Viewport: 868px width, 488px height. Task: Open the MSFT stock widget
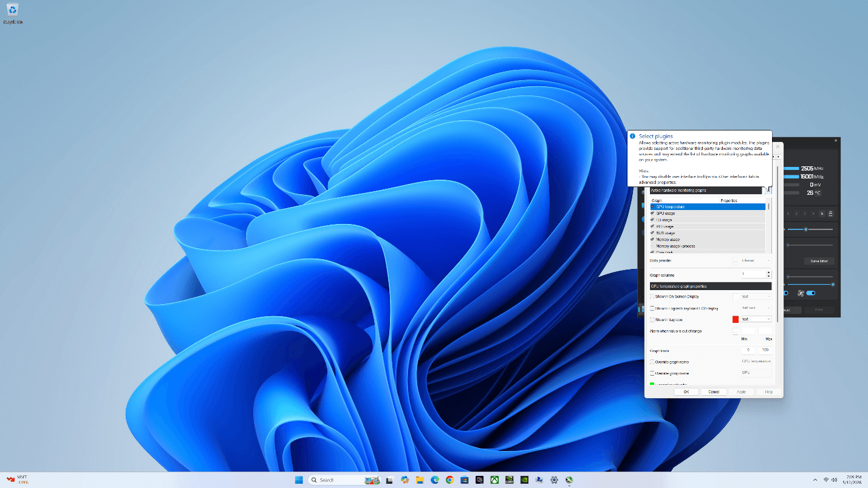(x=18, y=480)
